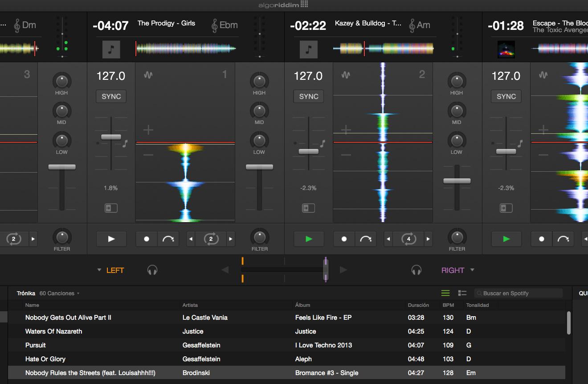Image resolution: width=588 pixels, height=384 pixels.
Task: Click the jump arrow button on deck 2
Action: [366, 239]
